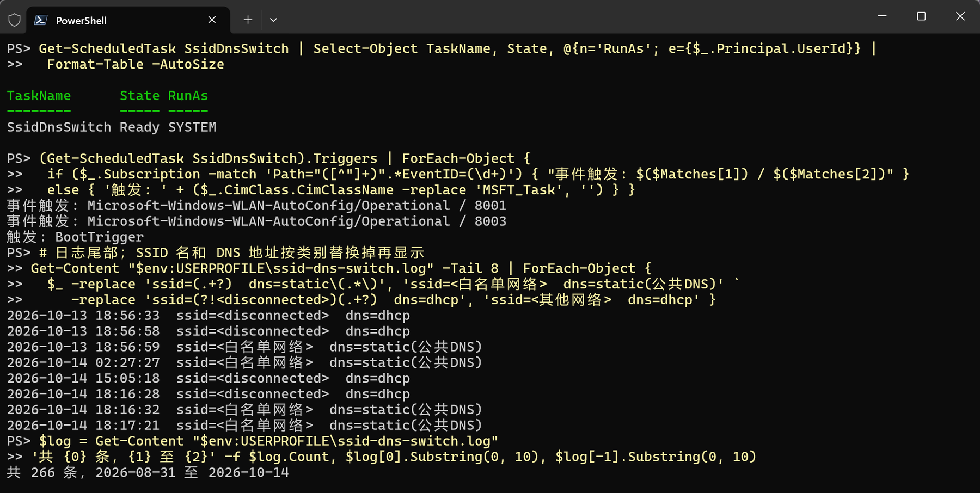Click the State column header text
This screenshot has width=980, height=493.
pos(140,96)
